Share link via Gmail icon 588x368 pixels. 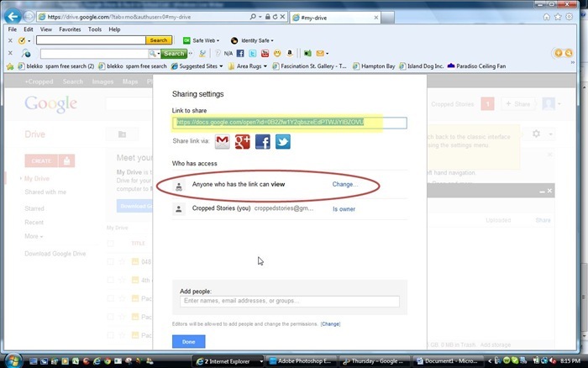pyautogui.click(x=222, y=142)
